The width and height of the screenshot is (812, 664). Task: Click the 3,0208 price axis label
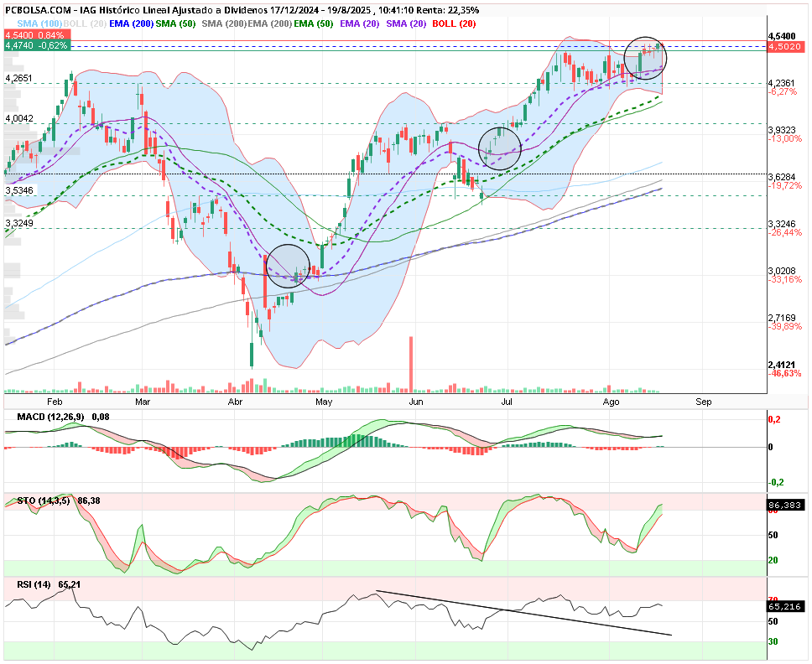pyautogui.click(x=782, y=271)
